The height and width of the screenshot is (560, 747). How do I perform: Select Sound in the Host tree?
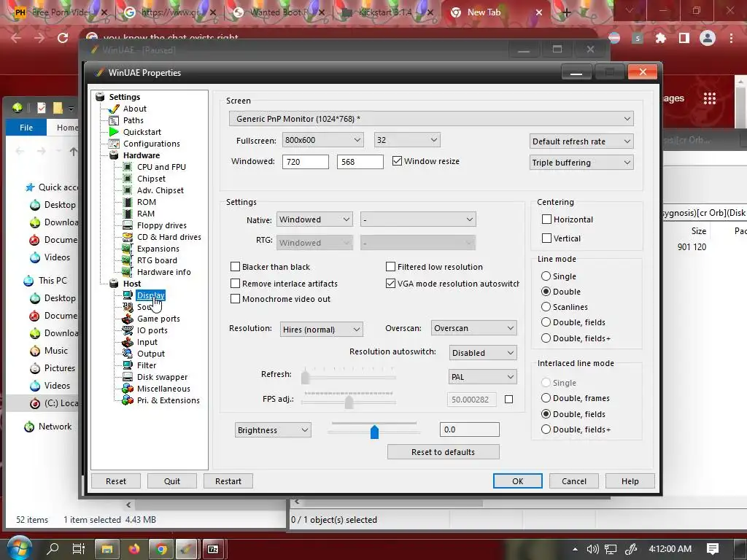pyautogui.click(x=144, y=307)
